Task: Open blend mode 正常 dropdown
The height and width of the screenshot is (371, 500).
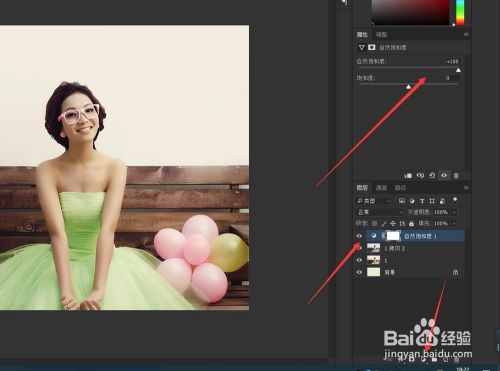Action: click(379, 212)
